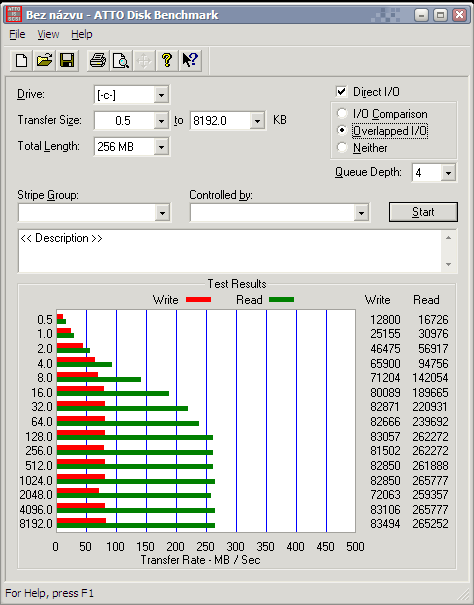Click the 8192.0 transfer size row label
The image size is (474, 605).
click(x=36, y=524)
